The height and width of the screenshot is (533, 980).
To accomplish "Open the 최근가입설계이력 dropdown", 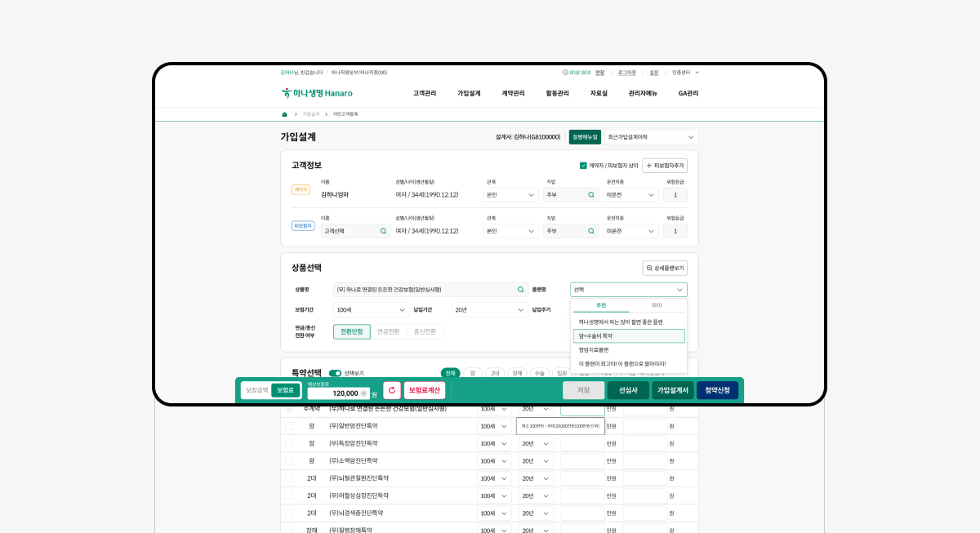I will pos(652,137).
